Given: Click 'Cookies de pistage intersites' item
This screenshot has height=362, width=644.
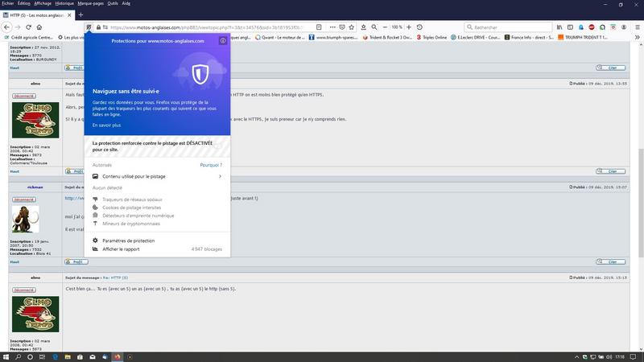Looking at the screenshot, I should click(x=131, y=208).
